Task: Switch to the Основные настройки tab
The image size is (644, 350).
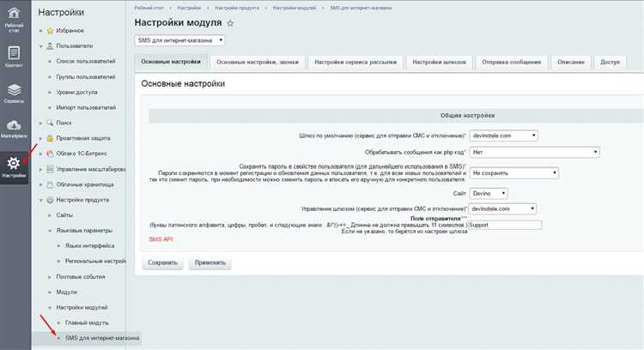Action: tap(171, 62)
